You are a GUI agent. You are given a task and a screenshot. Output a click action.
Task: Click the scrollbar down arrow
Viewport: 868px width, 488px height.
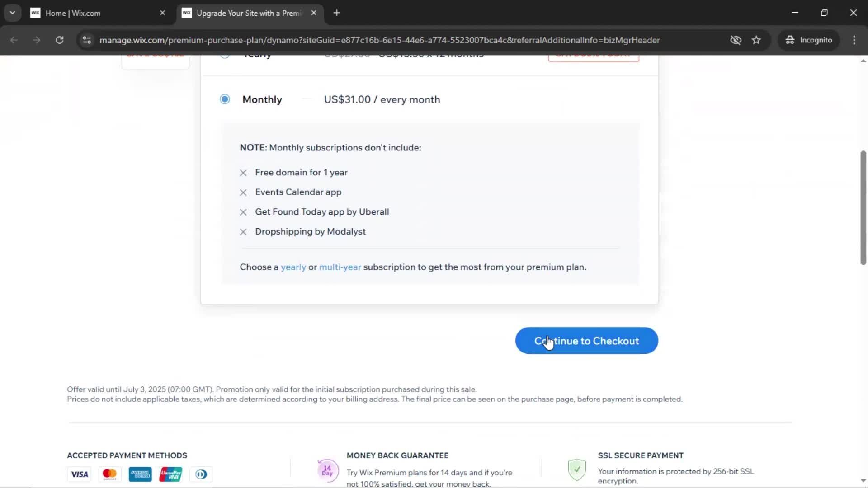click(863, 481)
